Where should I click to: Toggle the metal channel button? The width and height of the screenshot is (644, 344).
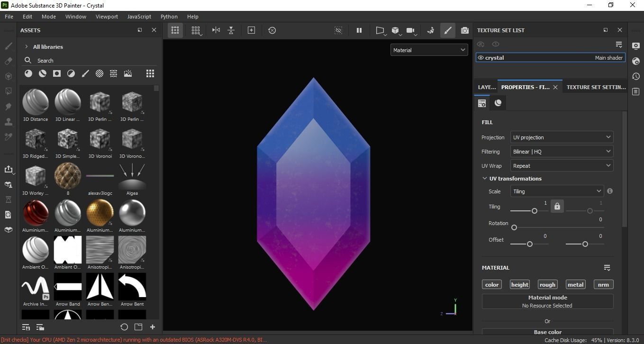coord(575,285)
